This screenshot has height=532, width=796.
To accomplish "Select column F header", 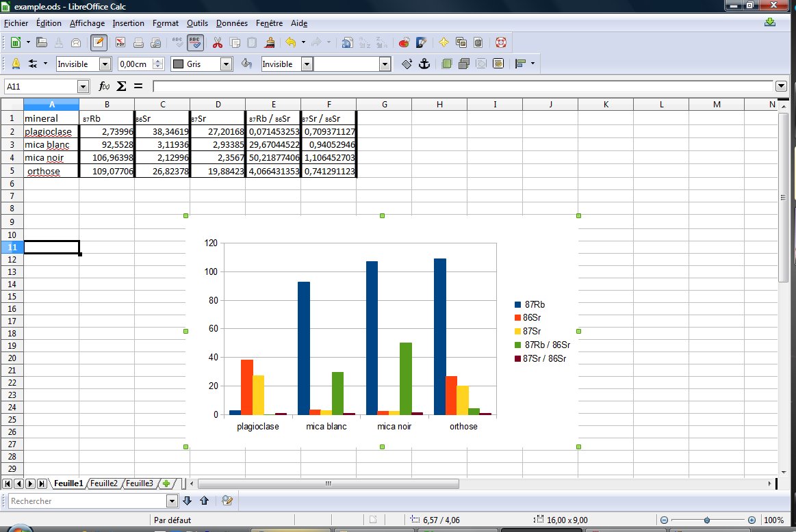I will pyautogui.click(x=329, y=105).
